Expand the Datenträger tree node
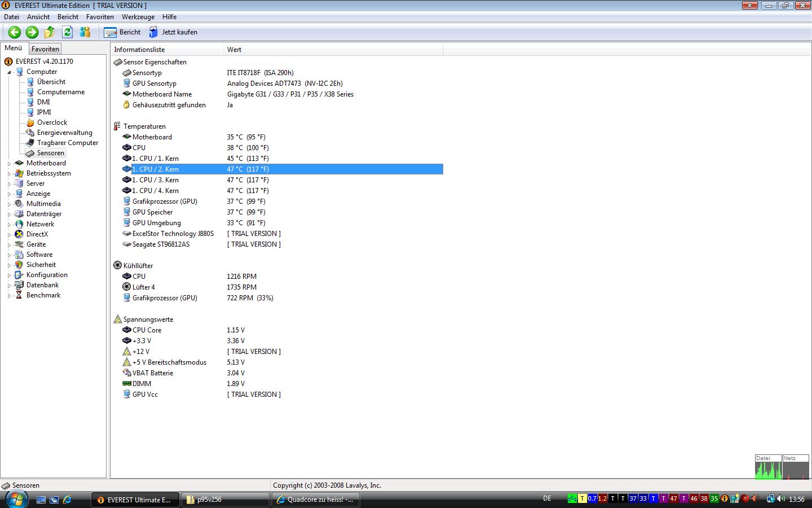Image resolution: width=812 pixels, height=508 pixels. tap(9, 214)
